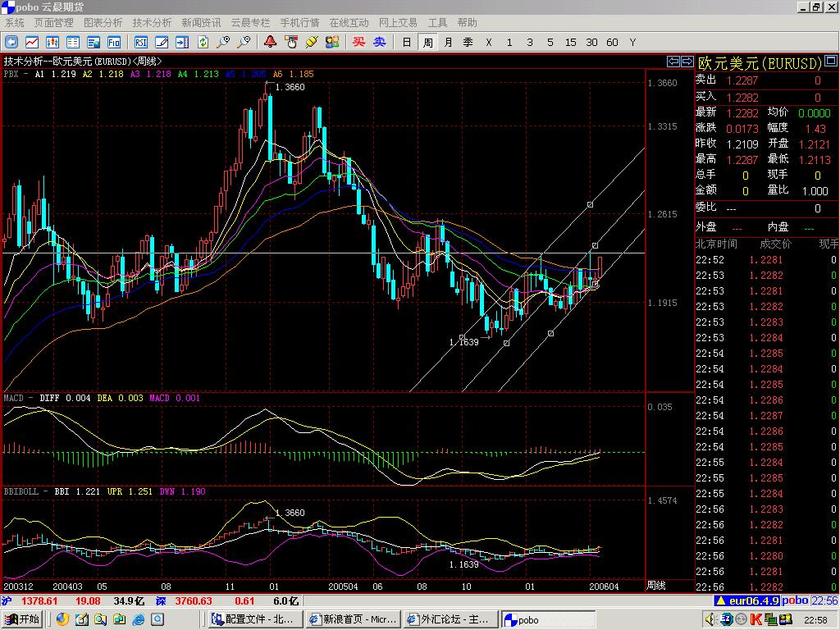The width and height of the screenshot is (840, 630).
Task: Open the 云晨专栏 menu
Action: pyautogui.click(x=250, y=22)
